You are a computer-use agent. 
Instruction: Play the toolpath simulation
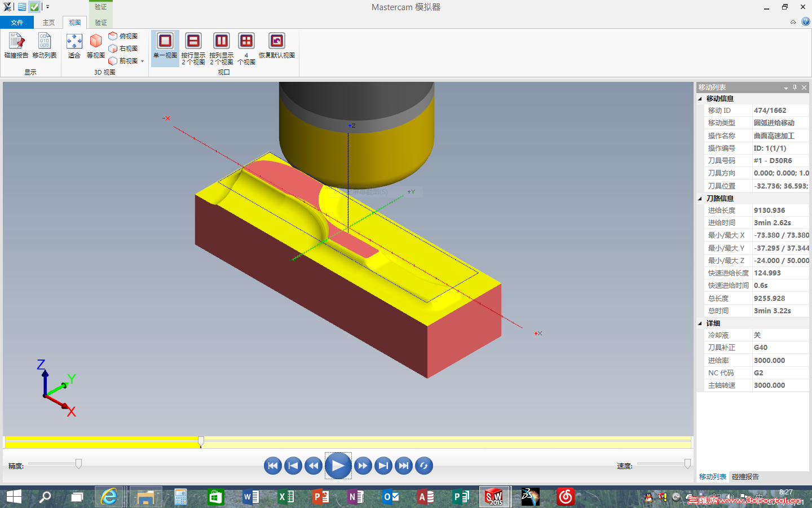338,466
